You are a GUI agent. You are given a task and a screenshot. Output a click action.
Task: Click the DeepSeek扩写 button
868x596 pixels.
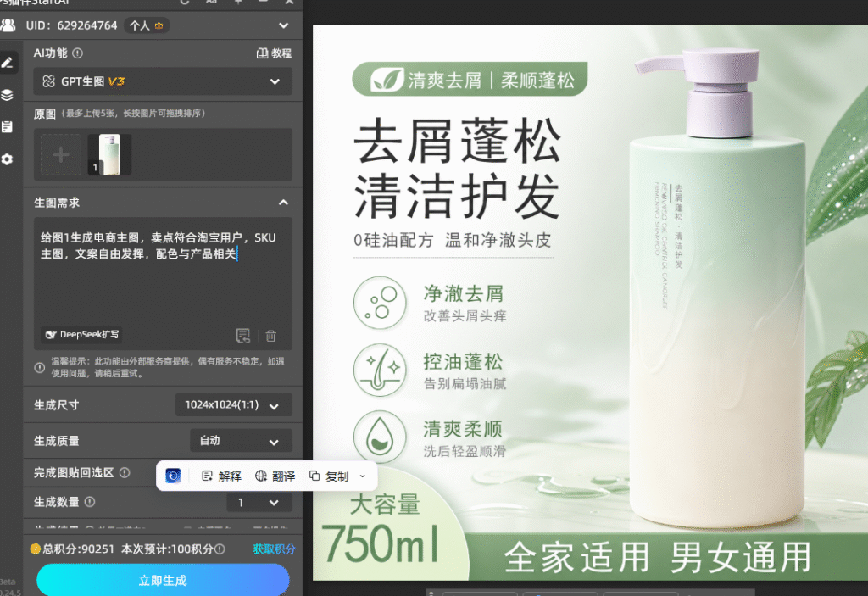click(82, 335)
